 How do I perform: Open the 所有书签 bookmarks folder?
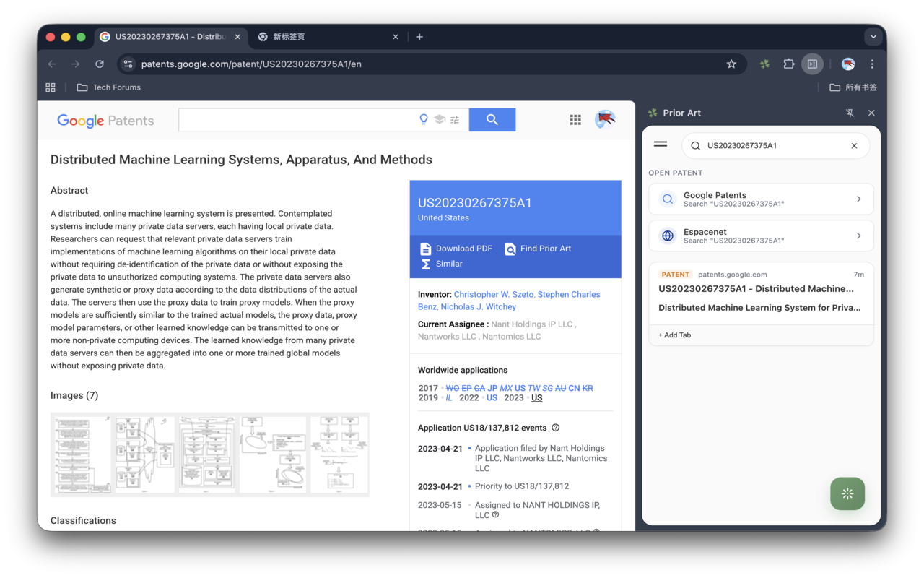853,87
